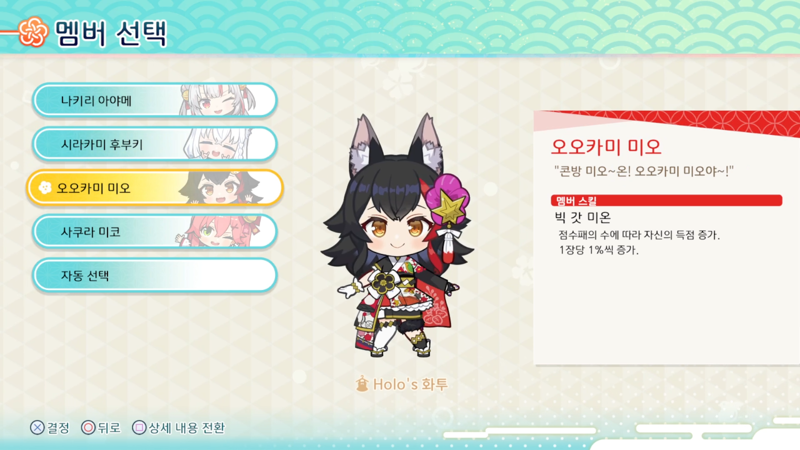Click the red 멤버 스킬 header bar
The image size is (800, 450).
(x=666, y=200)
